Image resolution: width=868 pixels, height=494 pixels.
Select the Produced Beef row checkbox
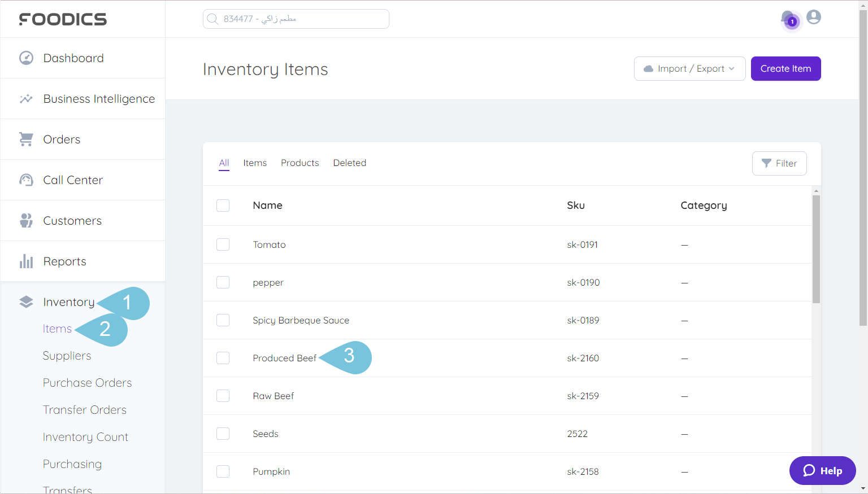point(223,358)
